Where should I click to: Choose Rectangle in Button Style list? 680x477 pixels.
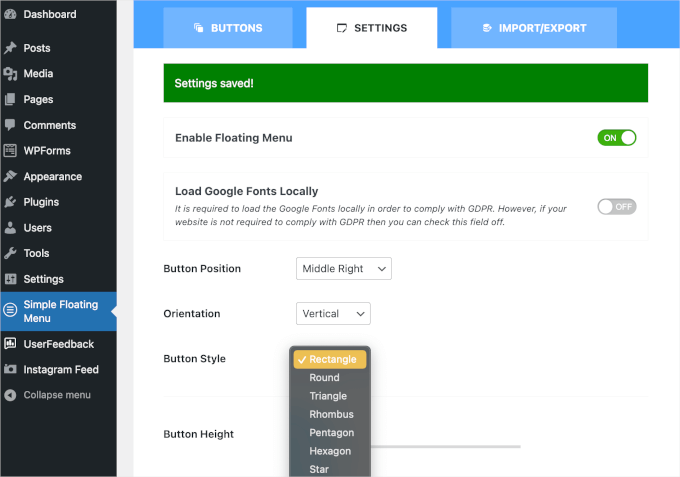click(330, 359)
